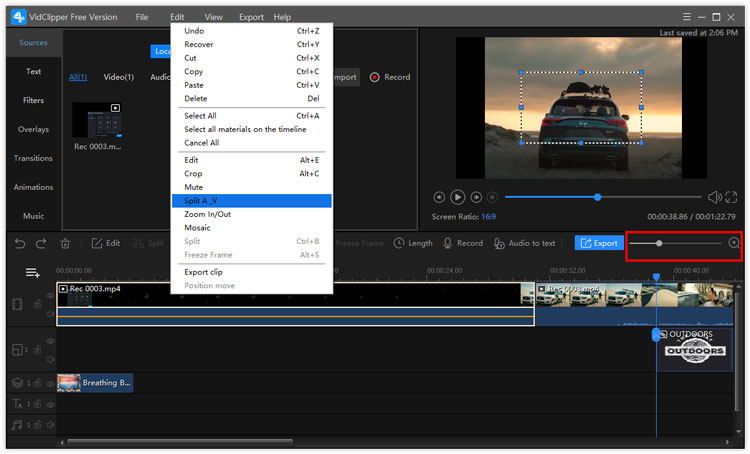Select Rec 0003 thumbnail in sources panel
The image size is (750, 454).
tap(98, 120)
